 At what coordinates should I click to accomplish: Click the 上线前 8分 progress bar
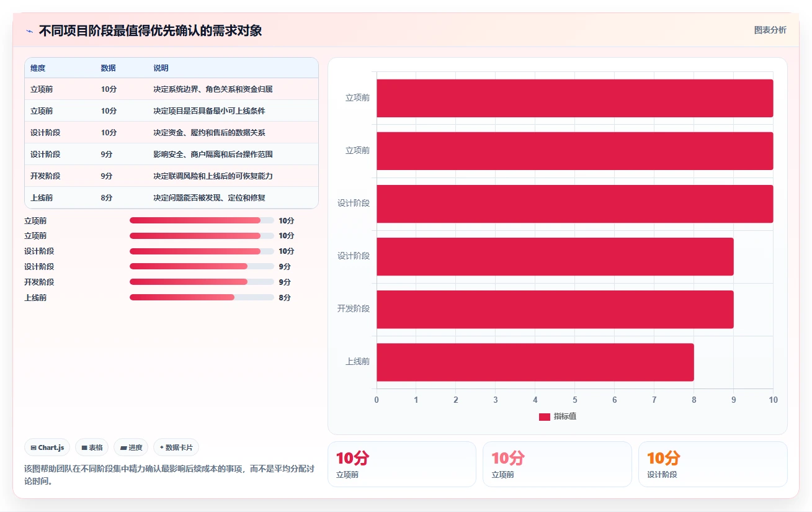[202, 297]
